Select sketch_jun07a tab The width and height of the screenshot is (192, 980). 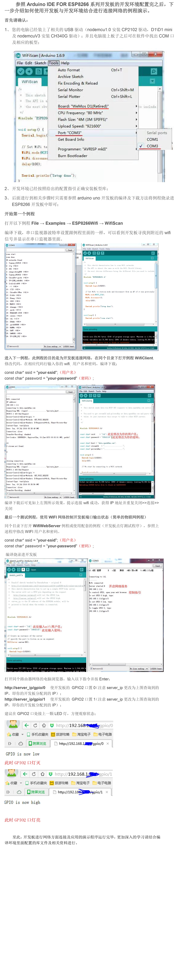(x=16, y=575)
